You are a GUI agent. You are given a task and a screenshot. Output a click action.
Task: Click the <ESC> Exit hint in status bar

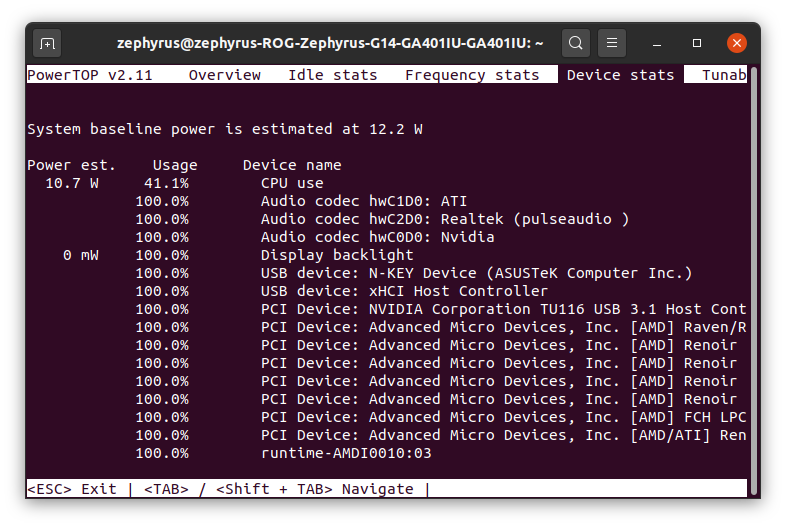[x=72, y=489]
